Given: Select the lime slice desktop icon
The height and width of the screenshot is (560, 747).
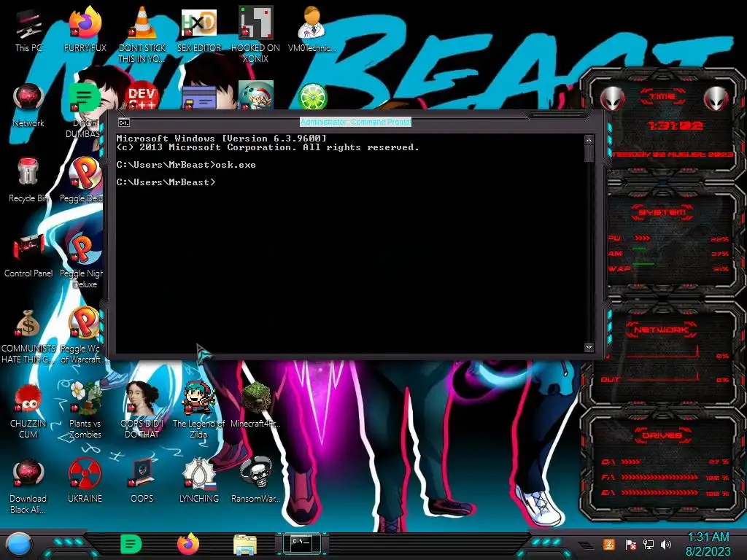Looking at the screenshot, I should pyautogui.click(x=312, y=97).
